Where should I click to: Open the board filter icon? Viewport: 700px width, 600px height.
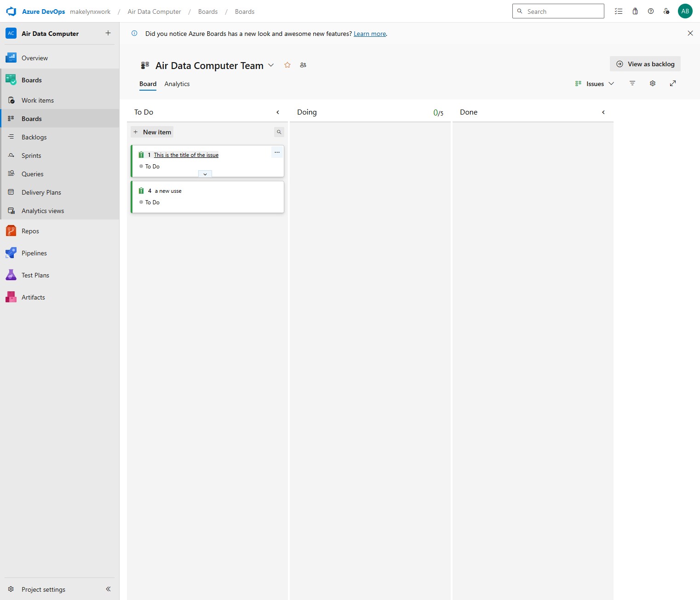[632, 83]
